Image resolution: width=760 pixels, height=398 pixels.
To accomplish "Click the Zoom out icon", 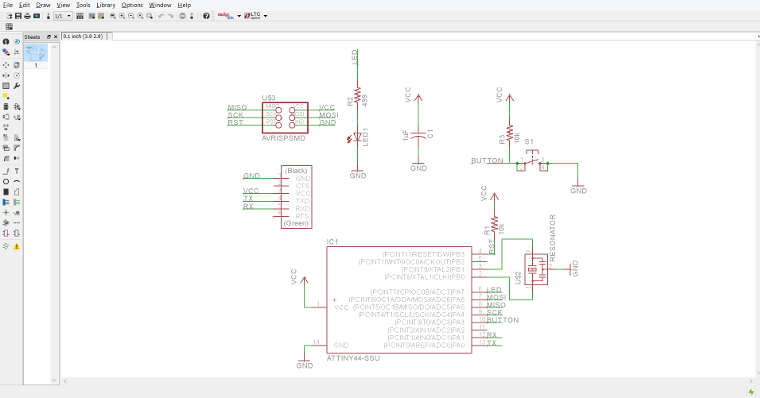I will [x=131, y=16].
